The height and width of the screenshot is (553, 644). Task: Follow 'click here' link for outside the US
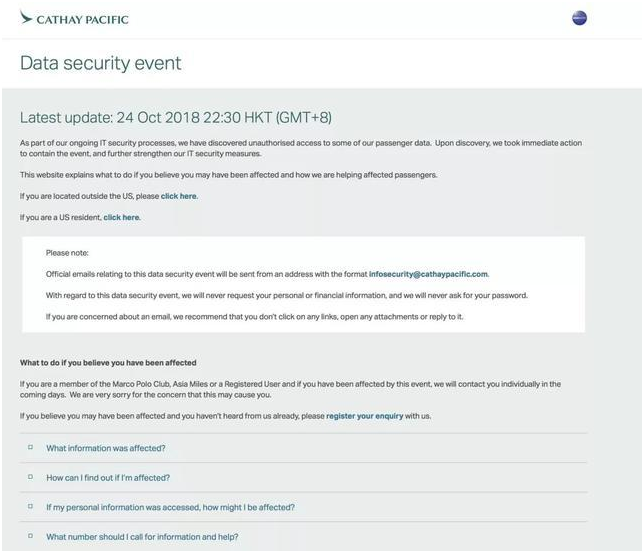179,196
